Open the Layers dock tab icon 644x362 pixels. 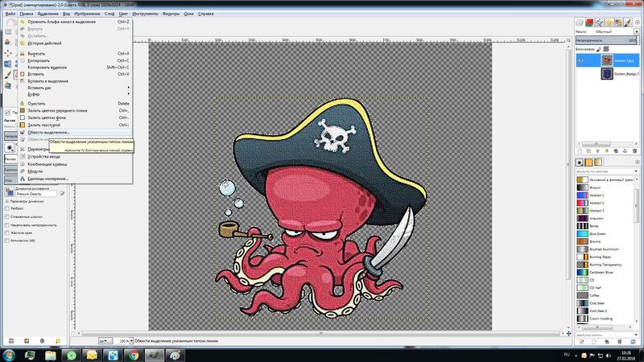(580, 23)
